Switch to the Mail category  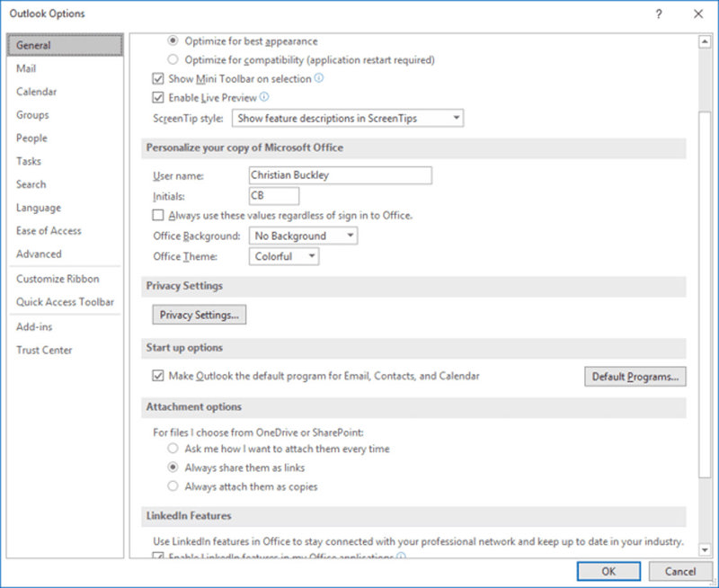(x=26, y=68)
